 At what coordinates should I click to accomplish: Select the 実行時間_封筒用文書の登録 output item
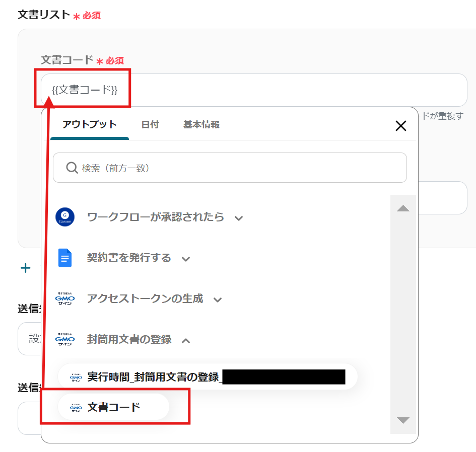(208, 376)
